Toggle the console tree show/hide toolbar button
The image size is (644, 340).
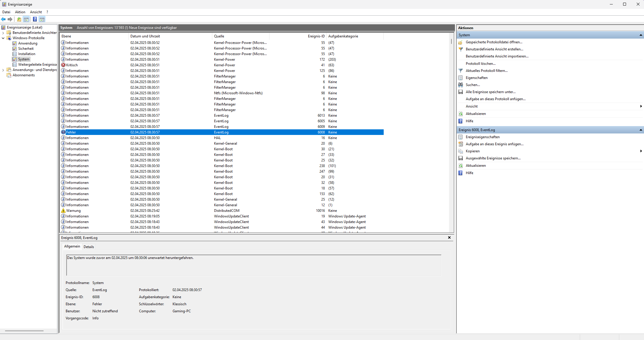pyautogui.click(x=26, y=19)
